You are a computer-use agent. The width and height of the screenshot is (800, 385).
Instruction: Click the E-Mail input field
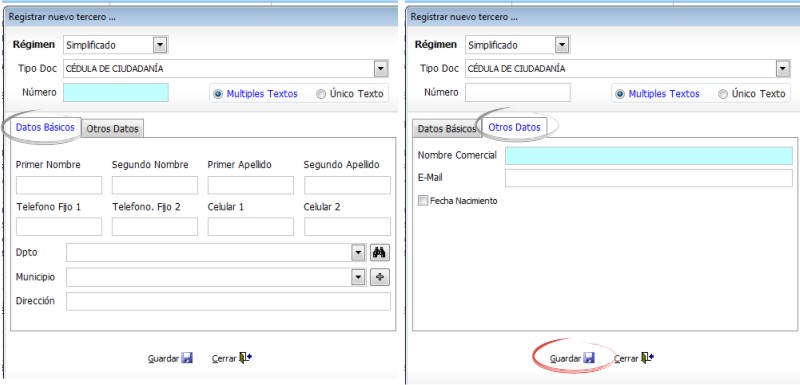point(649,178)
